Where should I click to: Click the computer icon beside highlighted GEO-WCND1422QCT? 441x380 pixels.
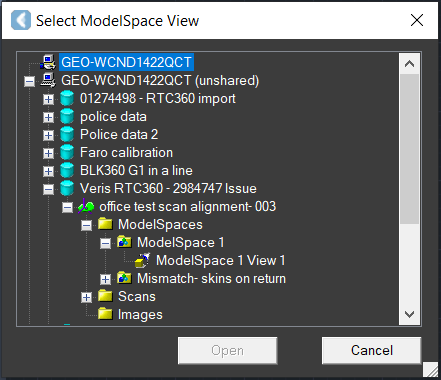click(48, 62)
